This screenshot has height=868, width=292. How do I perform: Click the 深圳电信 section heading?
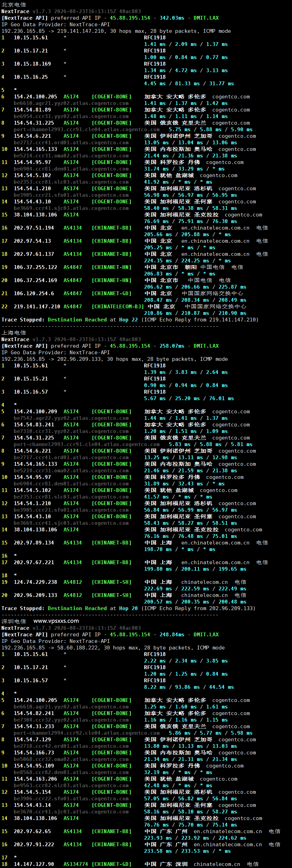tap(14, 621)
